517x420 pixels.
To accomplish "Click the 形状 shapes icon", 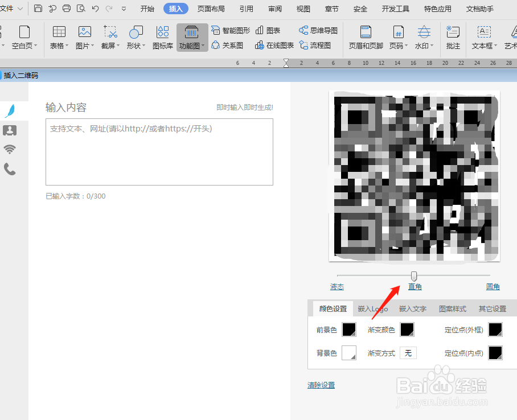I will [x=136, y=32].
